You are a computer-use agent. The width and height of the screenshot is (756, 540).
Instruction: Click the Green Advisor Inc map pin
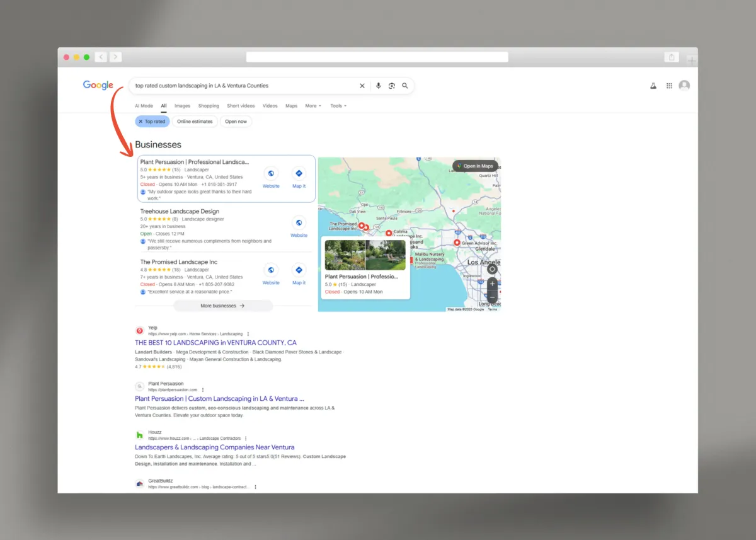457,242
